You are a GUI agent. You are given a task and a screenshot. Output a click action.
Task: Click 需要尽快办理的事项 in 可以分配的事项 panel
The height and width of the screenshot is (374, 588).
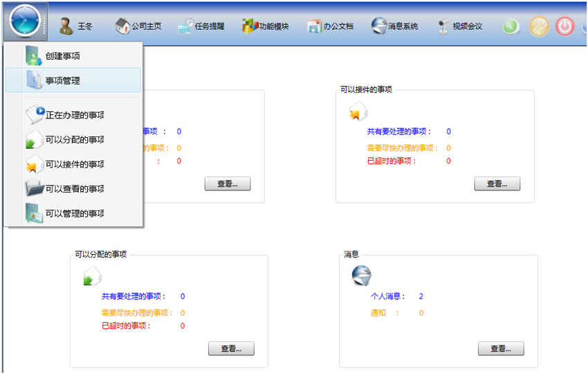click(137, 313)
